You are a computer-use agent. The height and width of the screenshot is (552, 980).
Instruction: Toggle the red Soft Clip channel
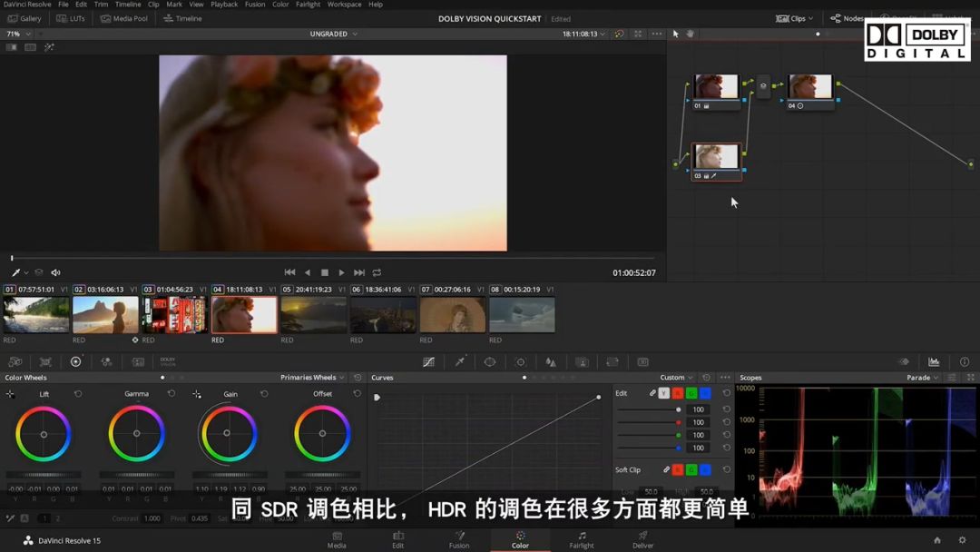pos(678,469)
